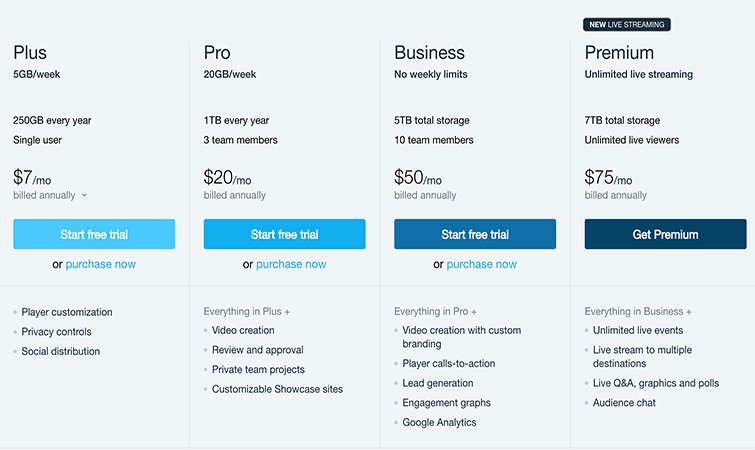
Task: Expand billed annually dropdown under Plus price
Action: 84,195
